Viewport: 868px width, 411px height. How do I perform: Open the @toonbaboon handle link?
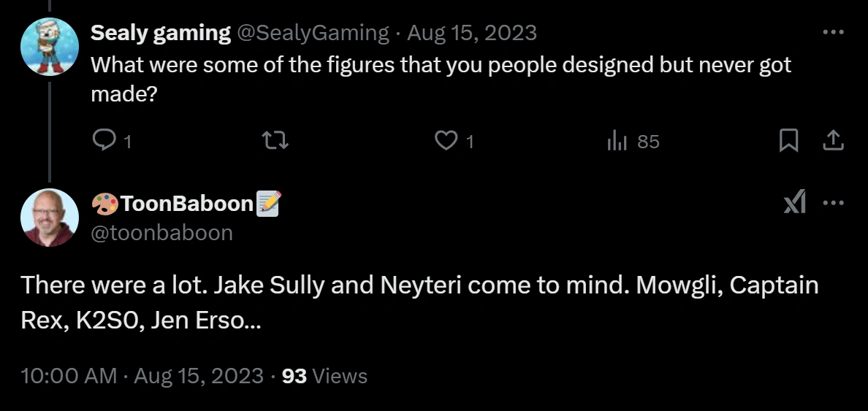(x=162, y=232)
